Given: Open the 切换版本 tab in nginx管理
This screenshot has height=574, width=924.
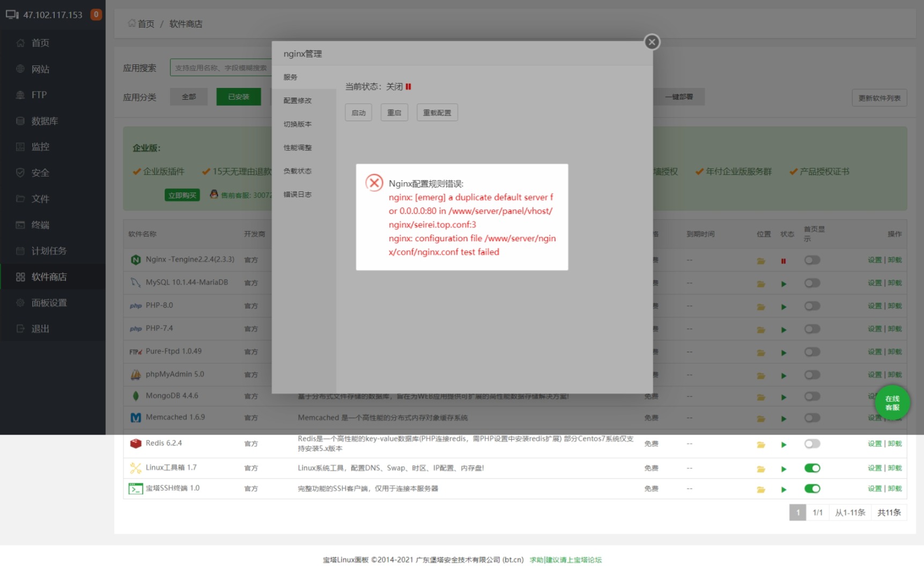Looking at the screenshot, I should [x=298, y=124].
